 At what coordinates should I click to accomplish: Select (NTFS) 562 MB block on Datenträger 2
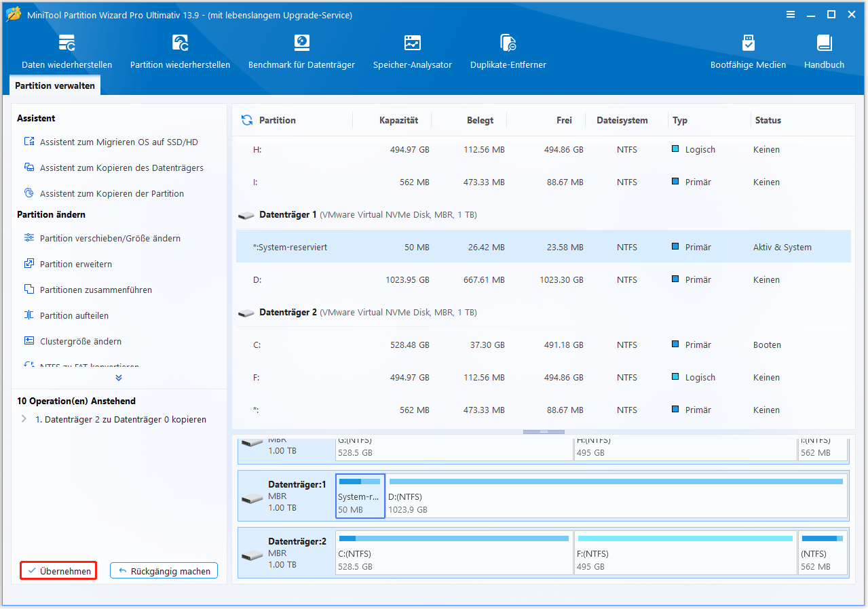(x=823, y=553)
